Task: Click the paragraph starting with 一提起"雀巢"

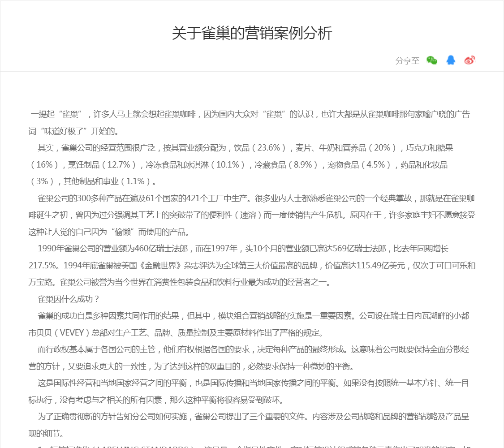Action: pos(251,114)
